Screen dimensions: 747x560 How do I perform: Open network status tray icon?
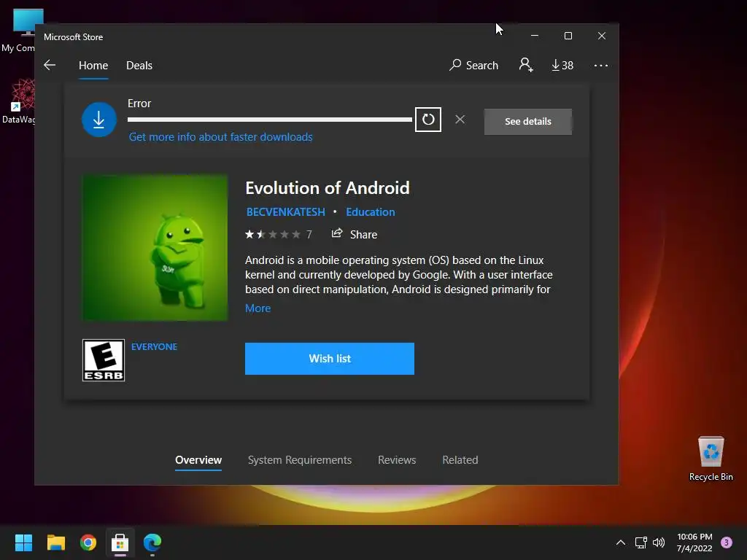tap(640, 542)
